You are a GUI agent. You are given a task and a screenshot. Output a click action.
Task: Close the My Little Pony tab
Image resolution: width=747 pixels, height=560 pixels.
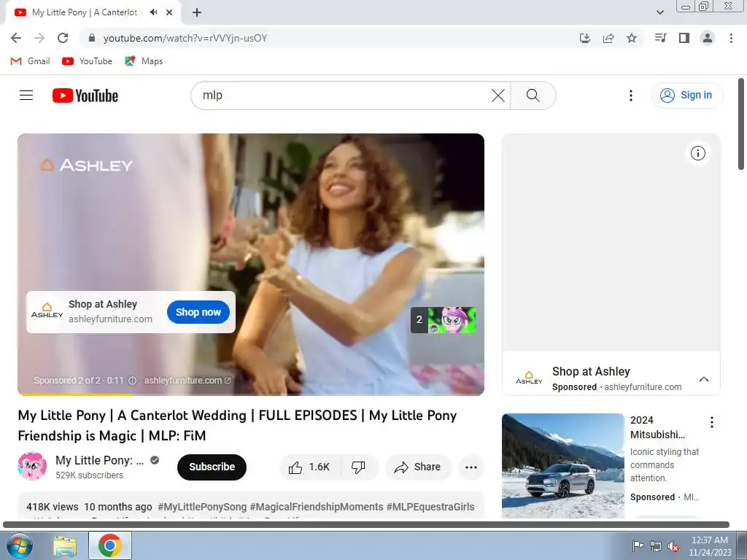click(169, 12)
